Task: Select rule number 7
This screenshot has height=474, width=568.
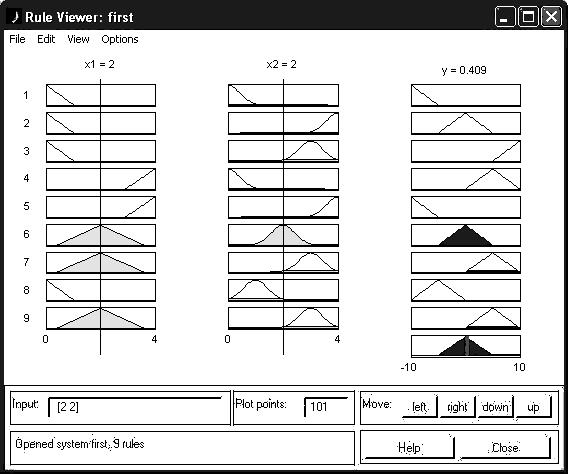Action: 26,262
